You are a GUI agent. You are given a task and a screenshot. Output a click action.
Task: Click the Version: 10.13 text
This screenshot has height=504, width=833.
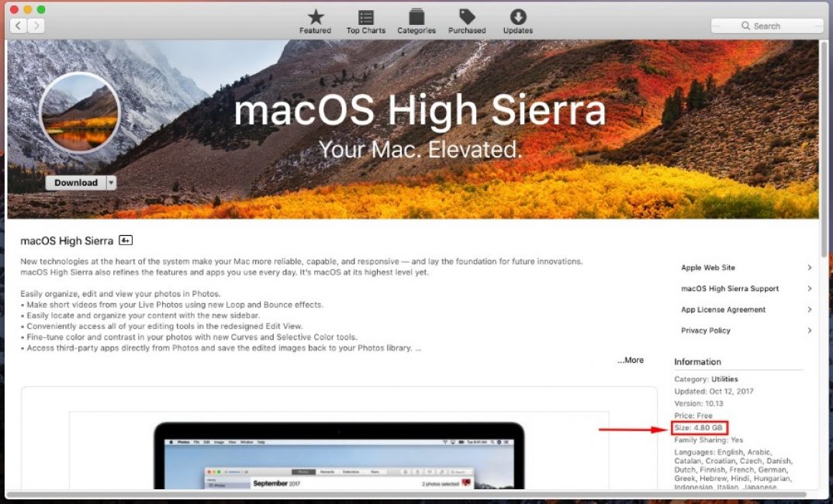coord(699,404)
